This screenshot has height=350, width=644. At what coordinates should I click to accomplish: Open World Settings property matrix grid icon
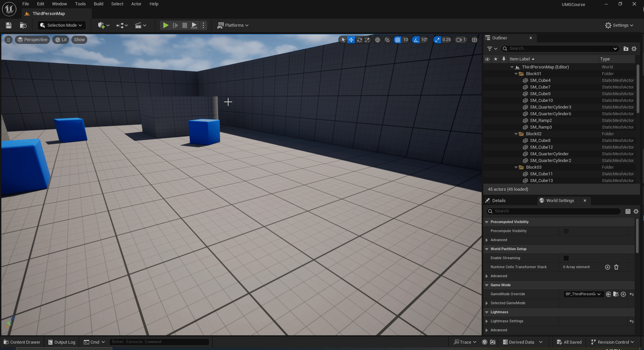pyautogui.click(x=628, y=211)
